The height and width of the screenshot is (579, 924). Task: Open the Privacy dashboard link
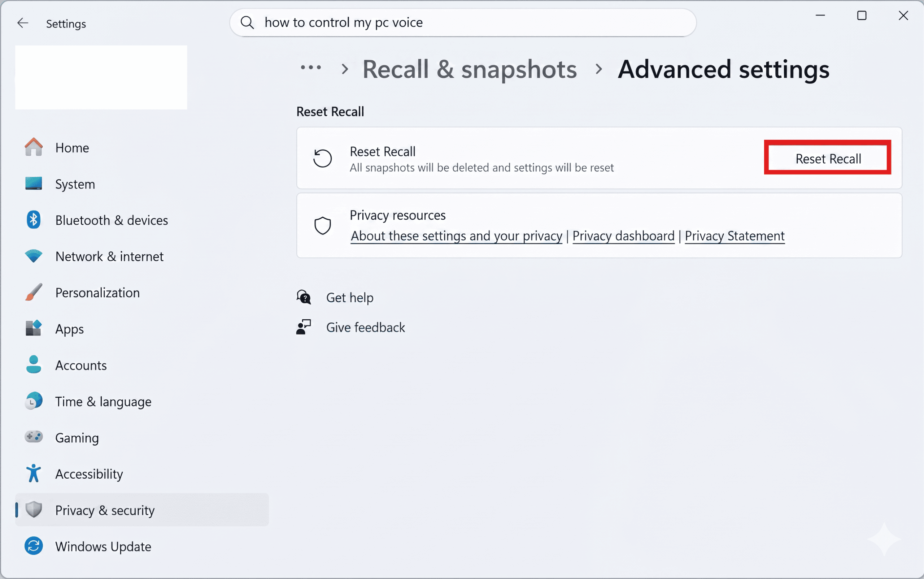click(x=623, y=236)
